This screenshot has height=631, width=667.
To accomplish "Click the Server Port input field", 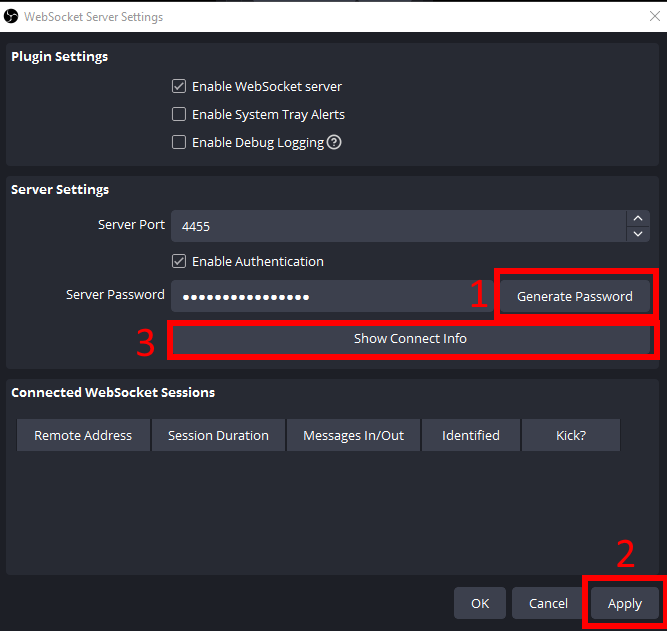I will coord(398,226).
